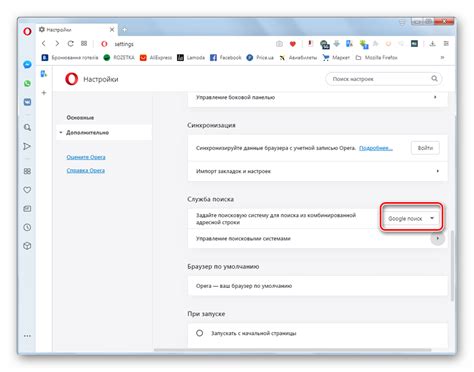This screenshot has width=474, height=372.
Task: Open the Lamoda bookmark
Action: point(191,58)
